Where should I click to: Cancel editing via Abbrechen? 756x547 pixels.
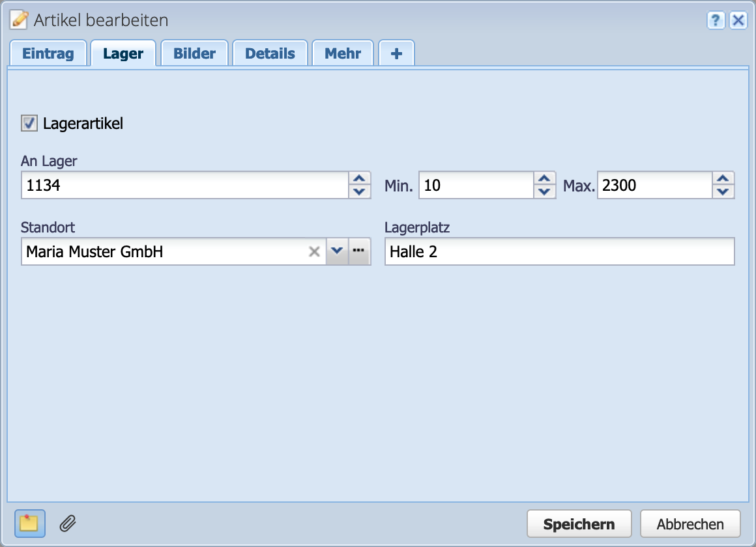[x=690, y=523]
